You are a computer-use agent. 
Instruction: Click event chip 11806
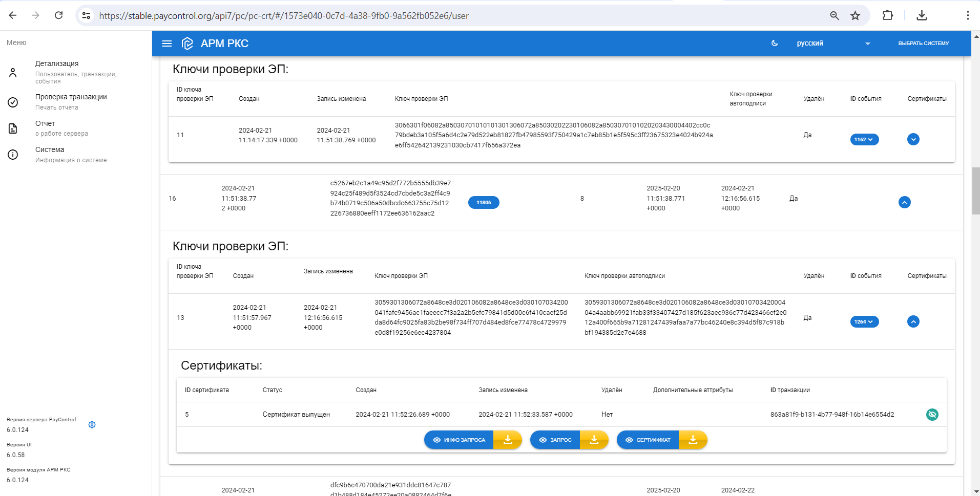484,203
